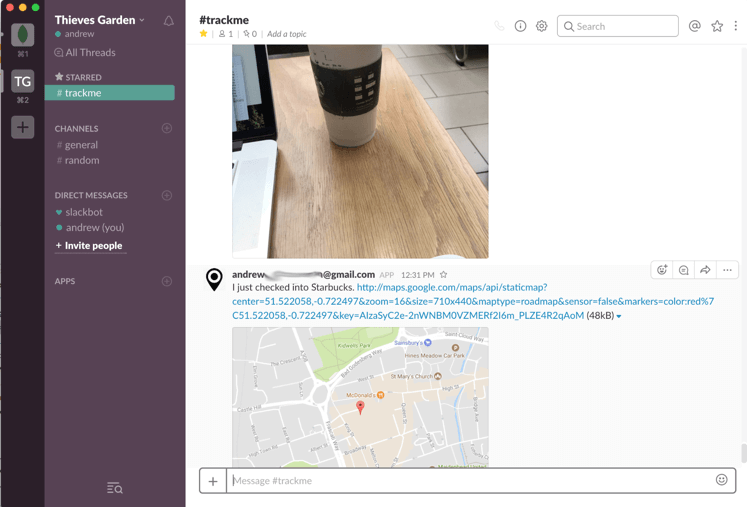This screenshot has height=507, width=747.
Task: Focus the Message #trackme input
Action: (469, 481)
